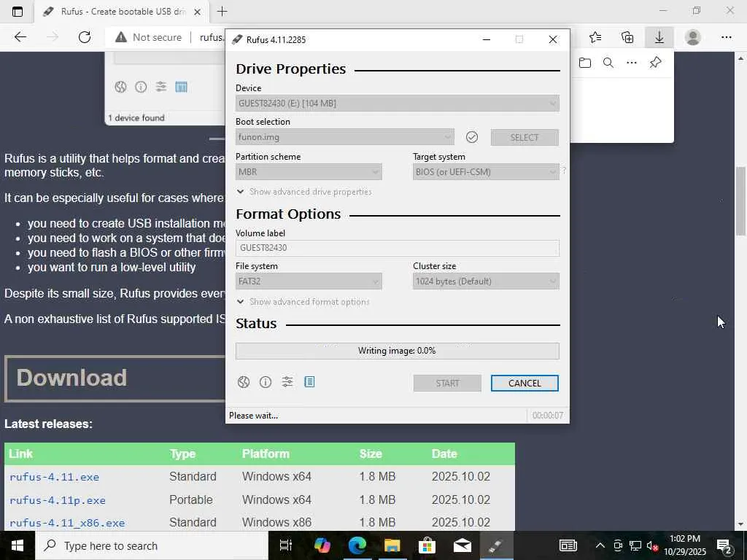This screenshot has width=747, height=560.
Task: Click Not secure site info
Action: [x=149, y=37]
